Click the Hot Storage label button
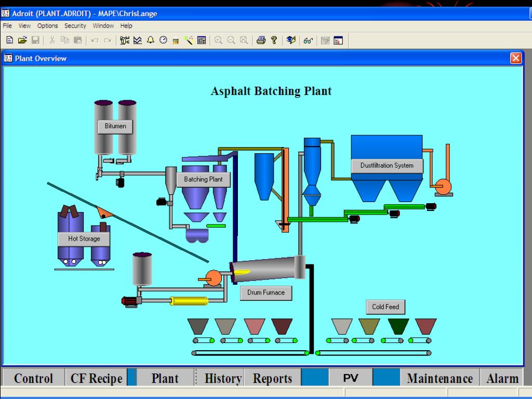The width and height of the screenshot is (532, 399). click(83, 238)
